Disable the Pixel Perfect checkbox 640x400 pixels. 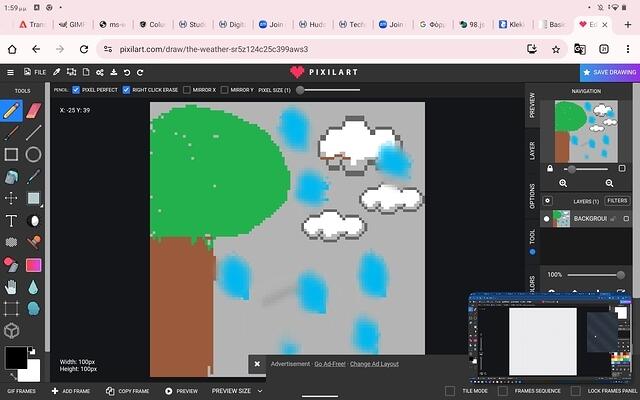76,90
